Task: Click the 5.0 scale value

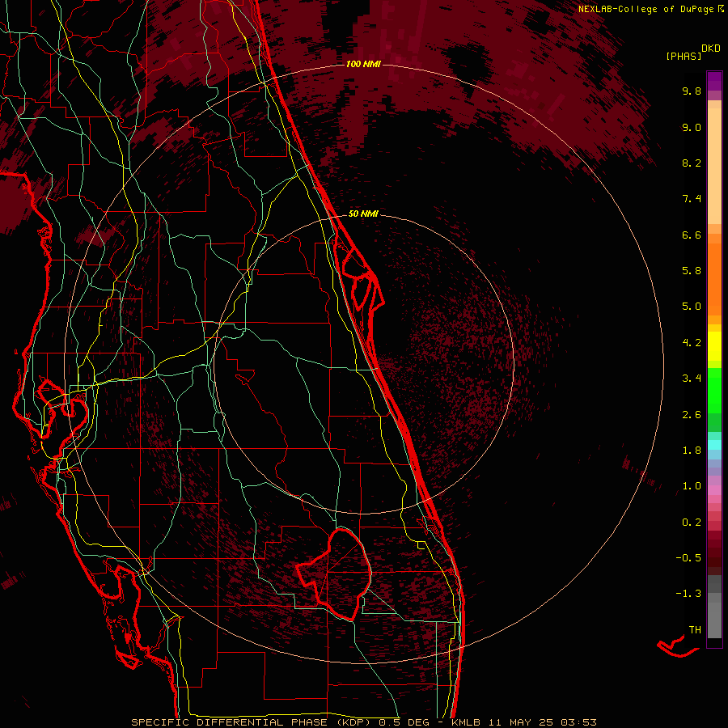Action: point(692,307)
